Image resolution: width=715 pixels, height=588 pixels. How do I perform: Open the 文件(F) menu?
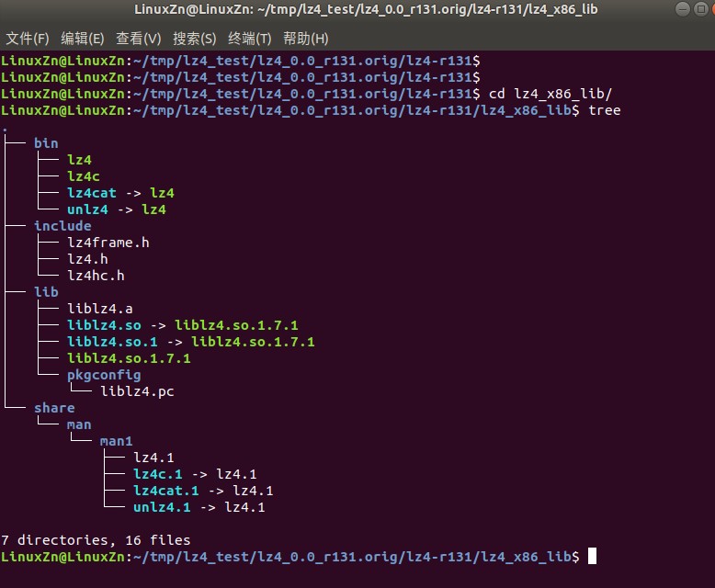(x=28, y=39)
